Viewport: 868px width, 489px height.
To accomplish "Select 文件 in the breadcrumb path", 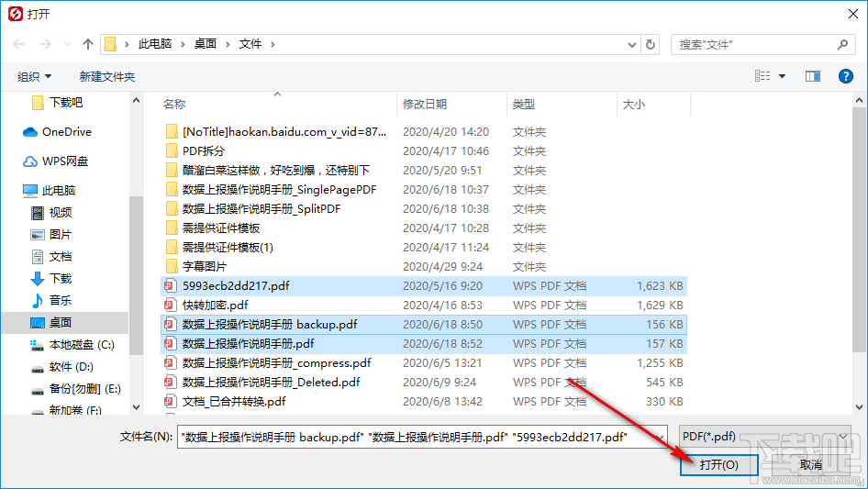I will (x=250, y=44).
